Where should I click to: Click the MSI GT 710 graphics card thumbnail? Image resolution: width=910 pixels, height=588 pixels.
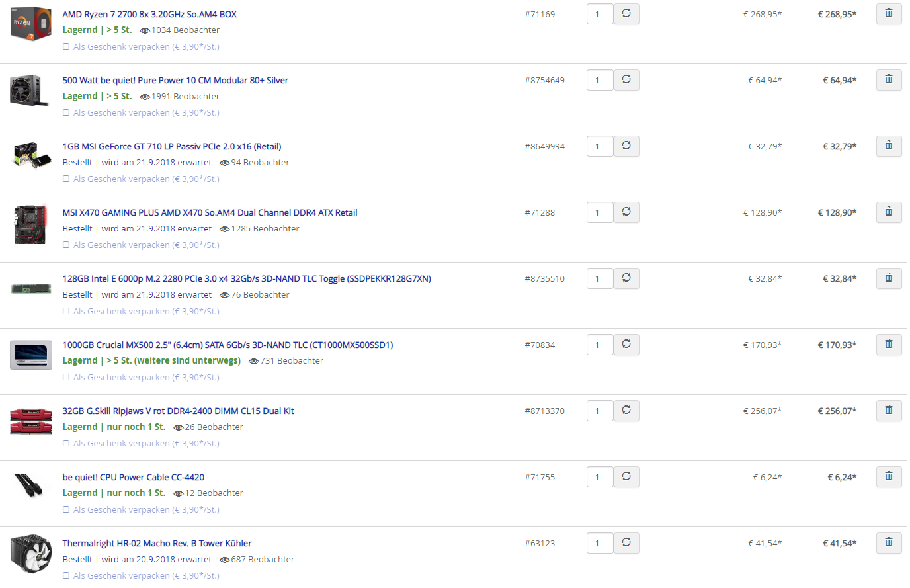coord(32,155)
